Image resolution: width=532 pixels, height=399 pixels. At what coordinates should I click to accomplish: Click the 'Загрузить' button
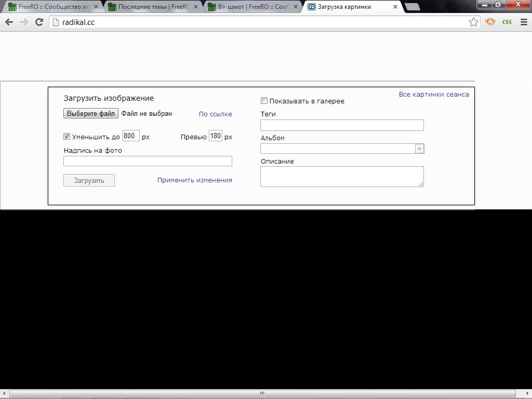point(89,180)
